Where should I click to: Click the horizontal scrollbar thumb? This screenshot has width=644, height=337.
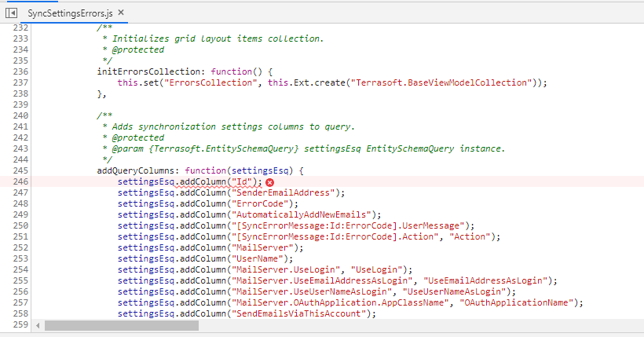click(x=122, y=325)
